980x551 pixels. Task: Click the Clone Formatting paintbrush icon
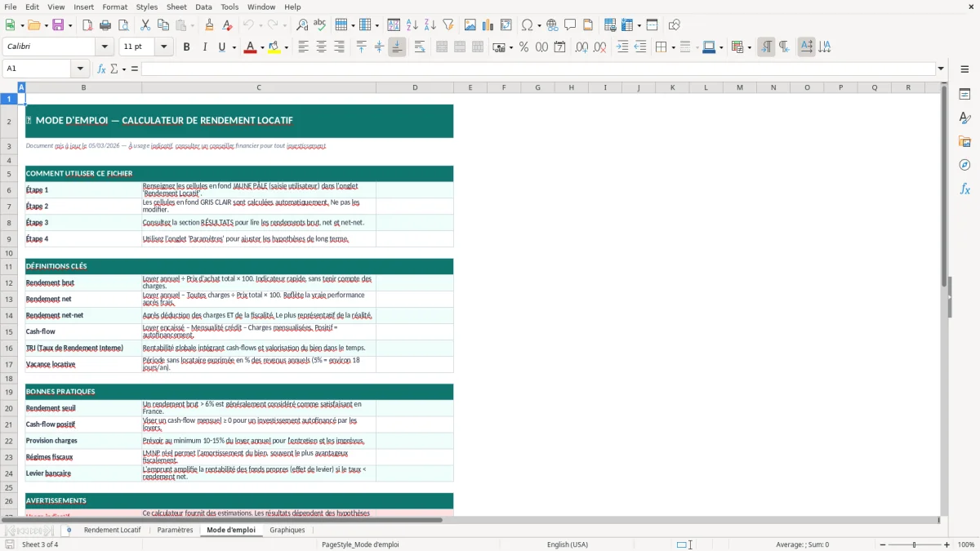coord(210,25)
